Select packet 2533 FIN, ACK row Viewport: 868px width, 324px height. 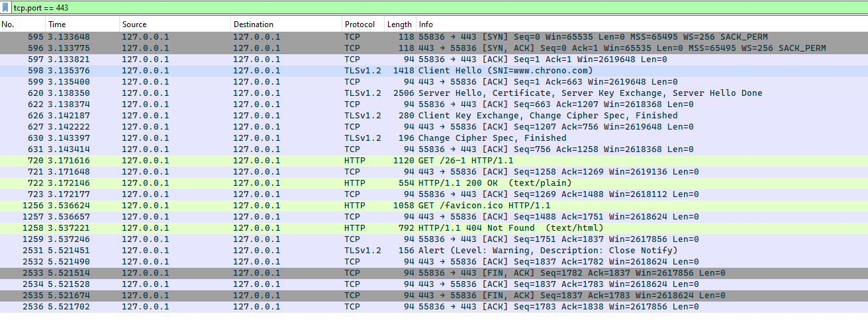[434, 273]
